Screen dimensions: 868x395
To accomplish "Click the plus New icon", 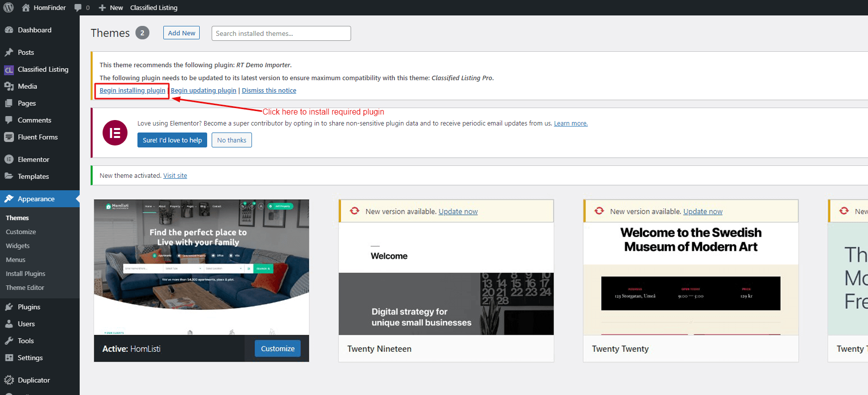I will click(102, 7).
